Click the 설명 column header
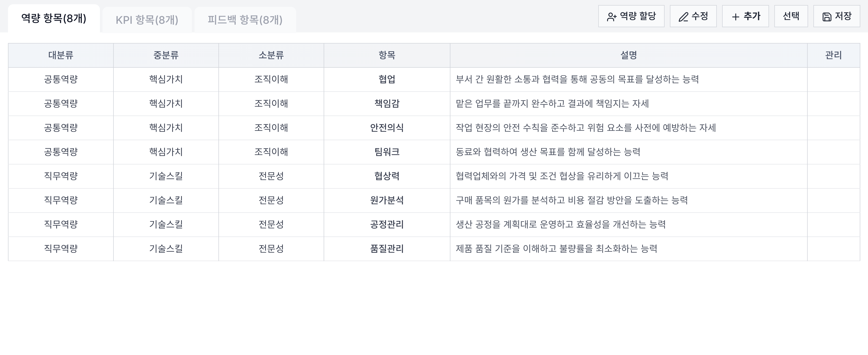Viewport: 868px width, 355px height. click(628, 55)
